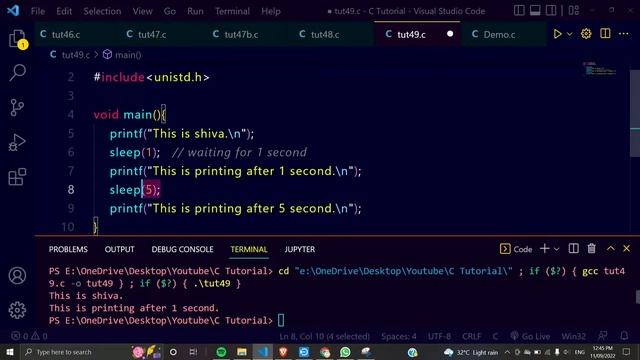This screenshot has height=360, width=640.
Task: Open the Selection menu
Action: click(x=102, y=11)
